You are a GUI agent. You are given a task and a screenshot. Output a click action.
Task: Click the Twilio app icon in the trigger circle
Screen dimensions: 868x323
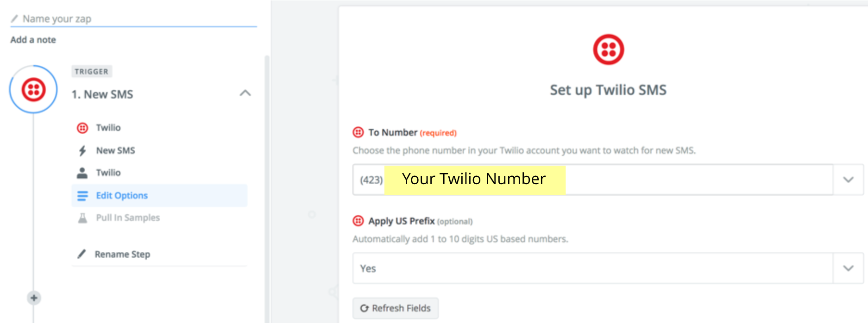[32, 89]
